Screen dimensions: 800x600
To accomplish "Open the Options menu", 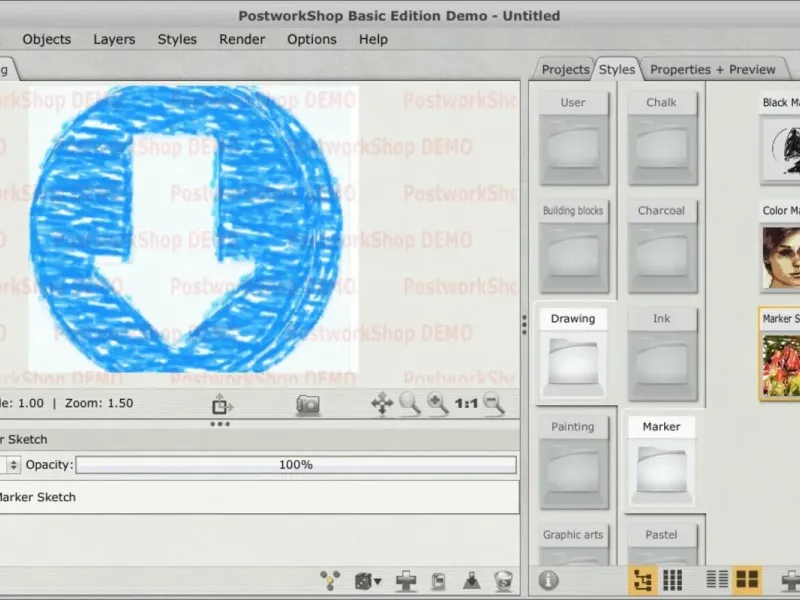I will 312,39.
